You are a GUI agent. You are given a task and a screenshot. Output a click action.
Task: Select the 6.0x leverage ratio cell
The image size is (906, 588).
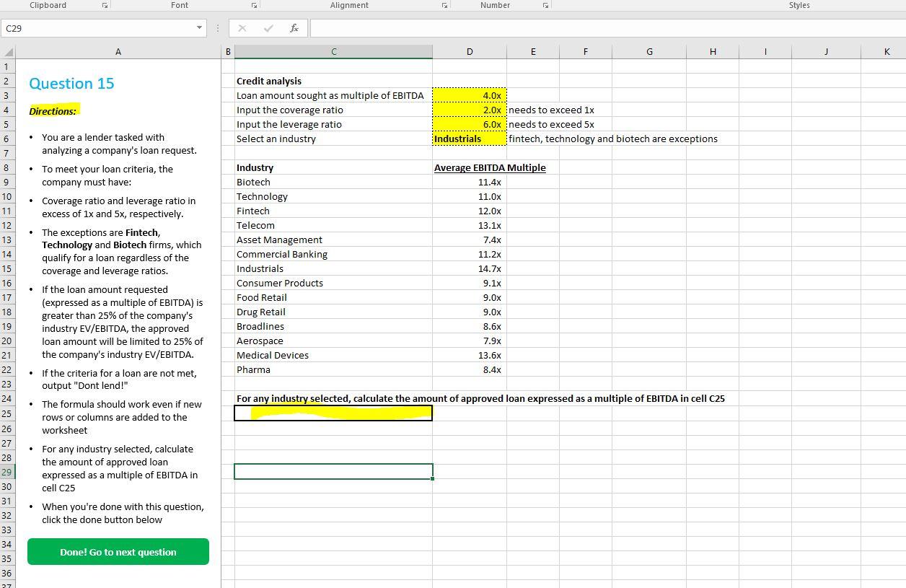tap(470, 124)
